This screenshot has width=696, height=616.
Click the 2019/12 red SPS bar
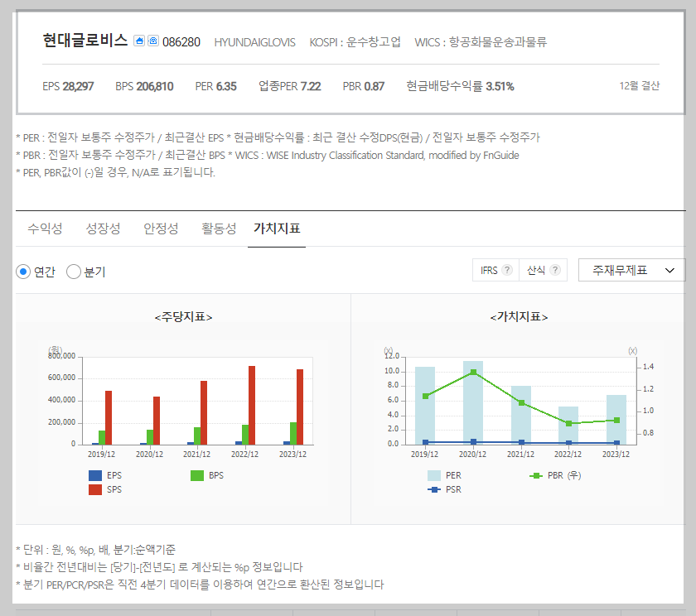109,418
